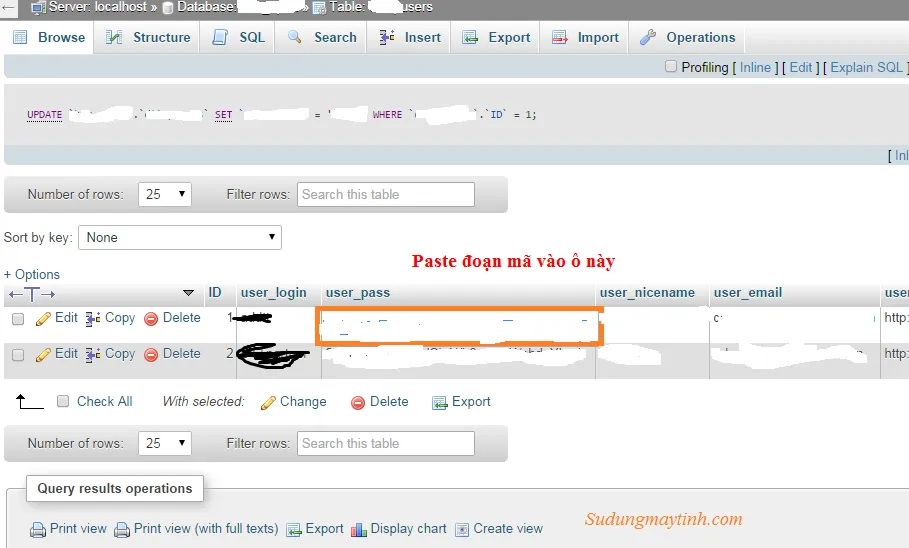The image size is (909, 548).
Task: Click the Create view icon
Action: [x=462, y=530]
